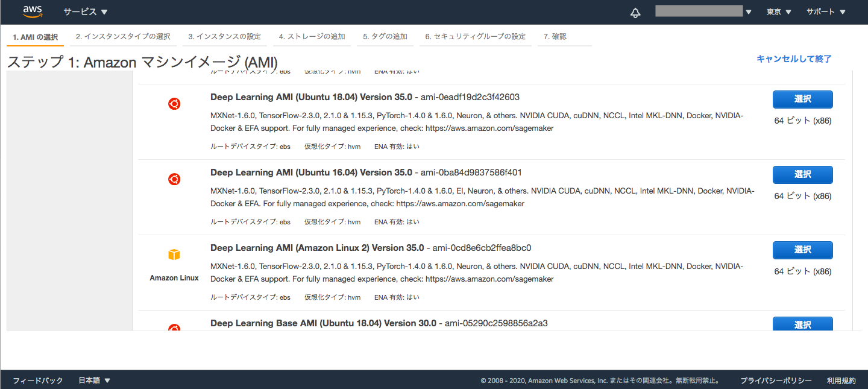
Task: Open the サービス dropdown menu
Action: [x=86, y=12]
